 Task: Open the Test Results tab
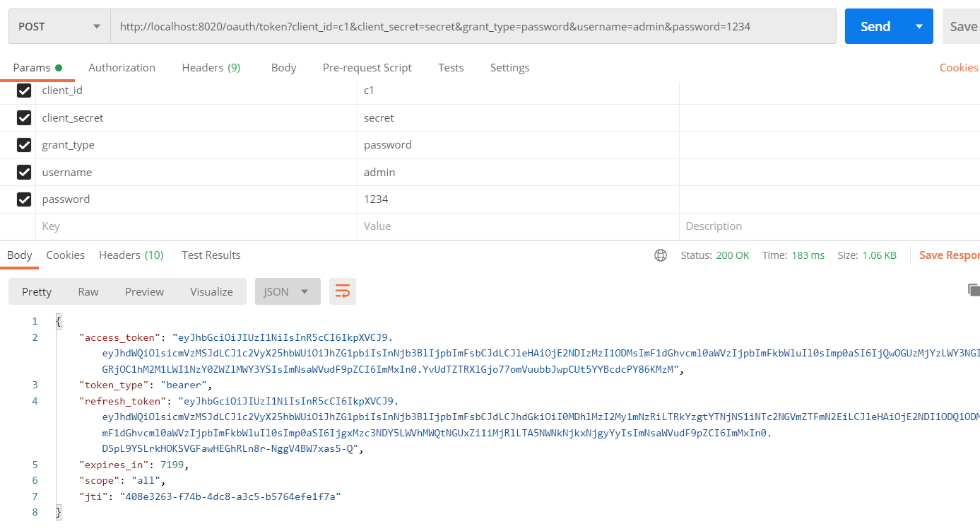211,255
